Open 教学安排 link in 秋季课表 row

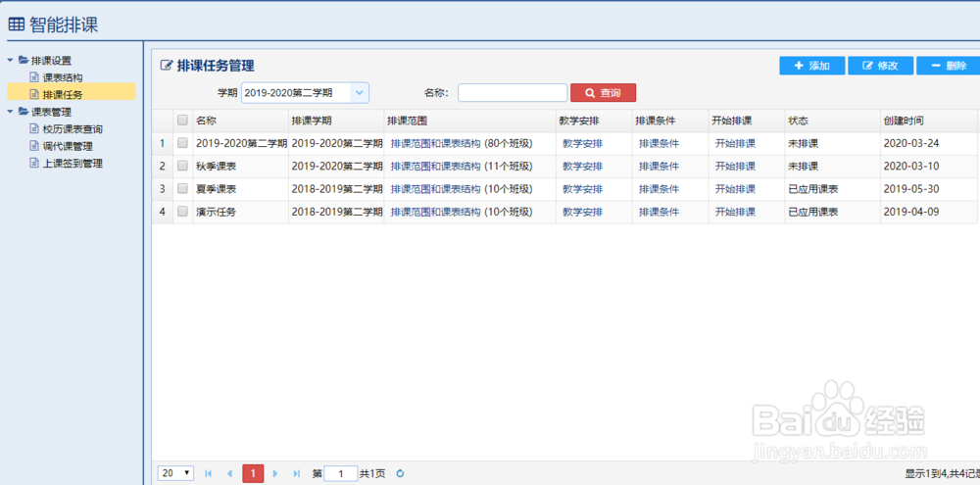582,167
